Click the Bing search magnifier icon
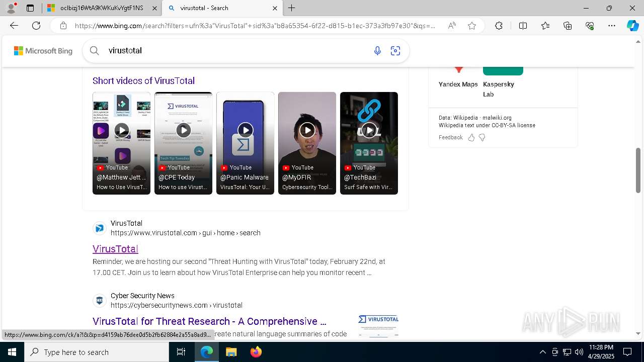Viewport: 644px width, 362px height. coord(94,50)
